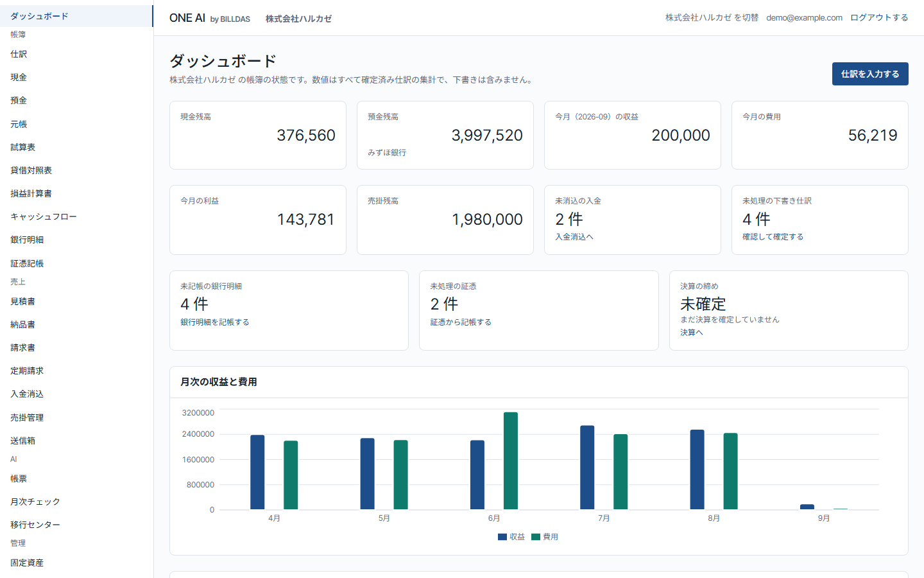Click ログアウトする in the header
The height and width of the screenshot is (578, 924).
click(879, 18)
